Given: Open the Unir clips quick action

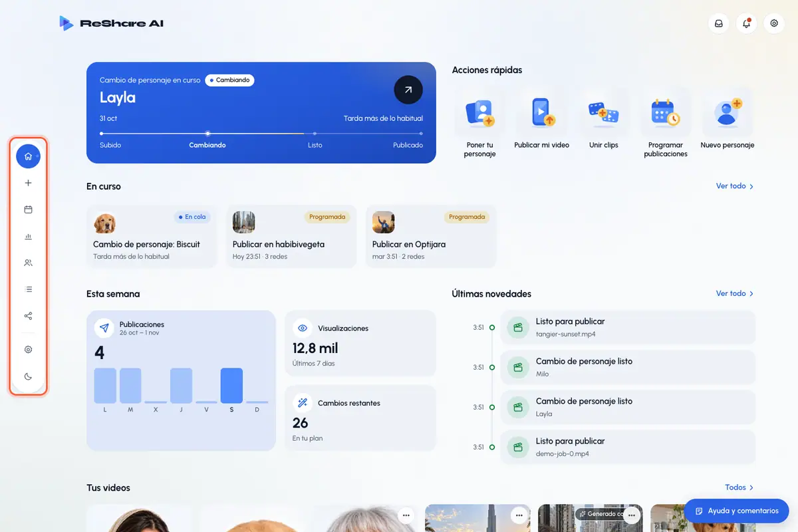Looking at the screenshot, I should 604,120.
